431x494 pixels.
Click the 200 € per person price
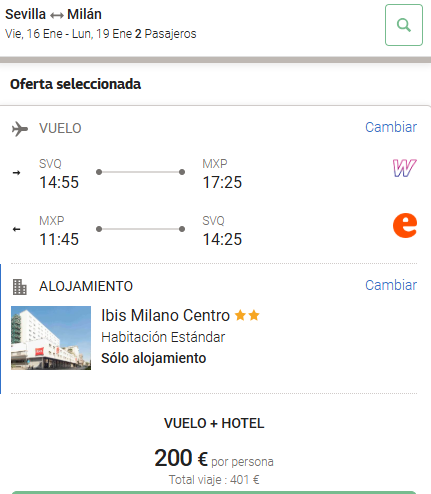click(214, 458)
